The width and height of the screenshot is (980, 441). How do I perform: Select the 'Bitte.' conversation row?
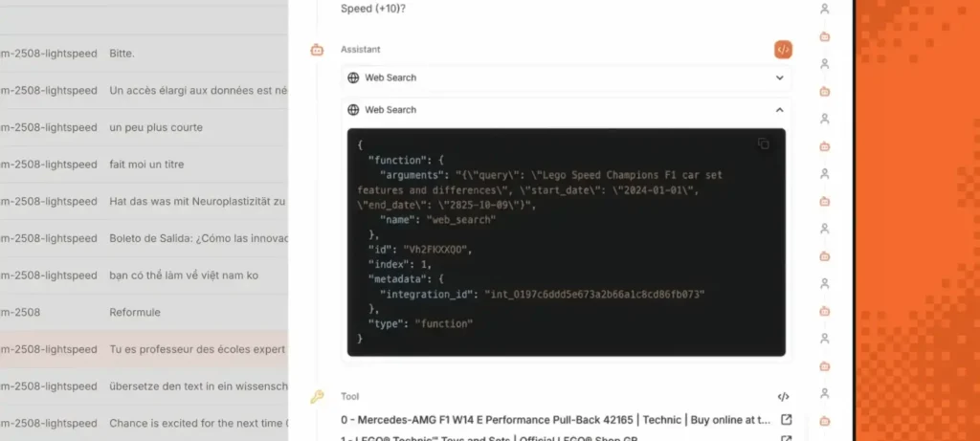pos(122,54)
